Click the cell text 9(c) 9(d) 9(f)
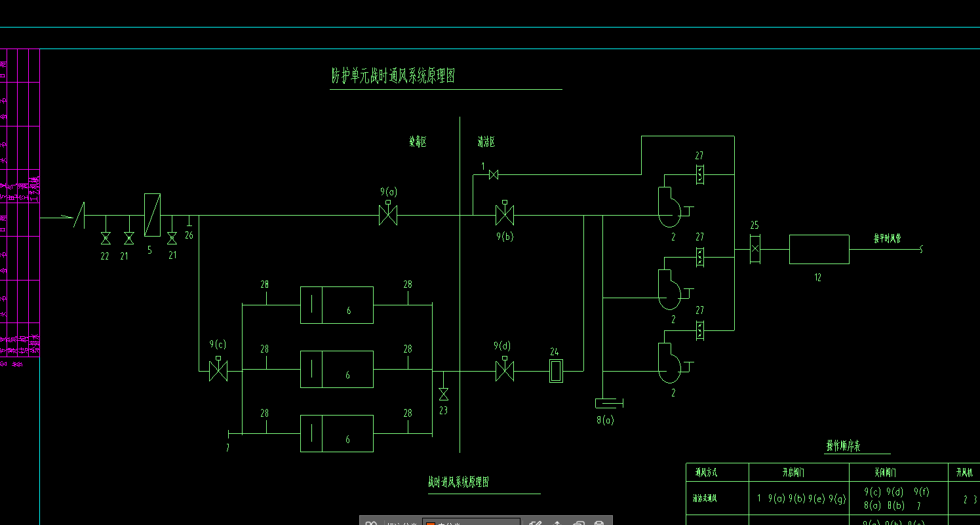Image resolution: width=980 pixels, height=525 pixels. tap(897, 492)
